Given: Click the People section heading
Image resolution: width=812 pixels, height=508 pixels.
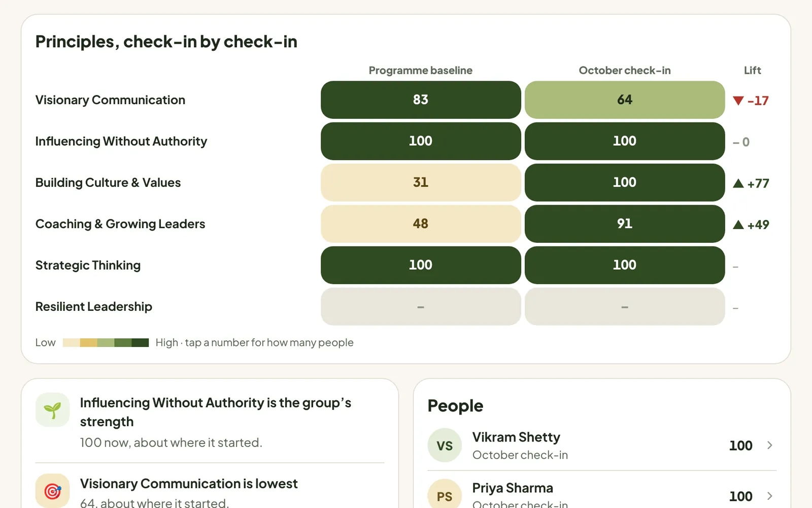Looking at the screenshot, I should (x=455, y=406).
